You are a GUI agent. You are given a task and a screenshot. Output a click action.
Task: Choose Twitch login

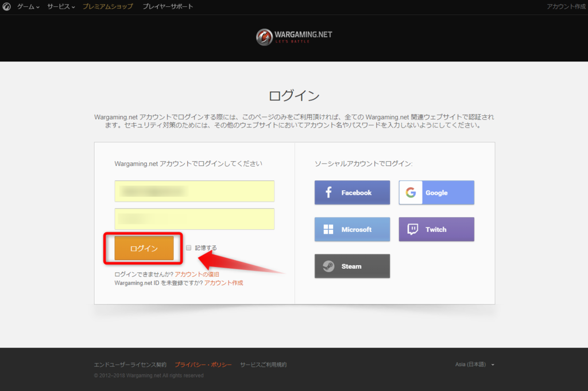coord(436,229)
